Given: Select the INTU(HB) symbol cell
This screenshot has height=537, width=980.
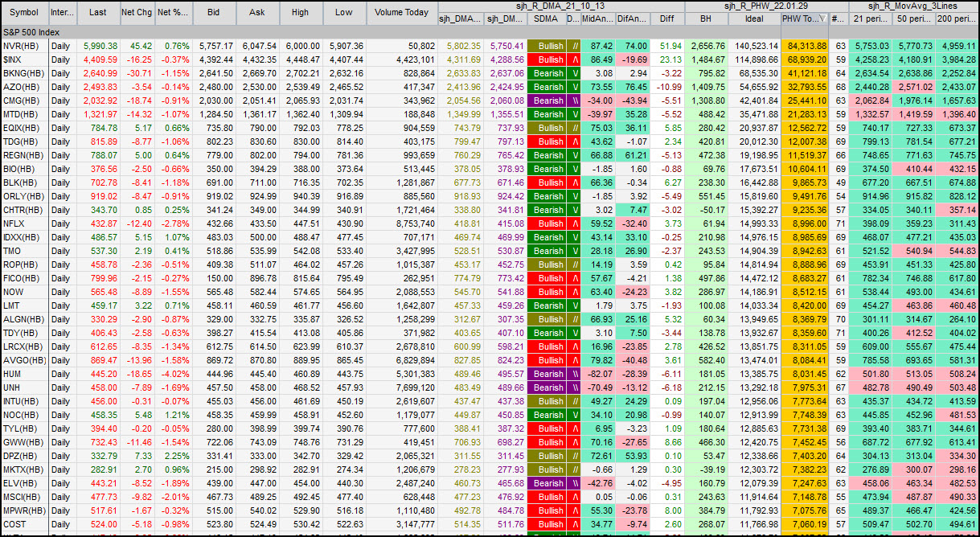Looking at the screenshot, I should tap(24, 401).
